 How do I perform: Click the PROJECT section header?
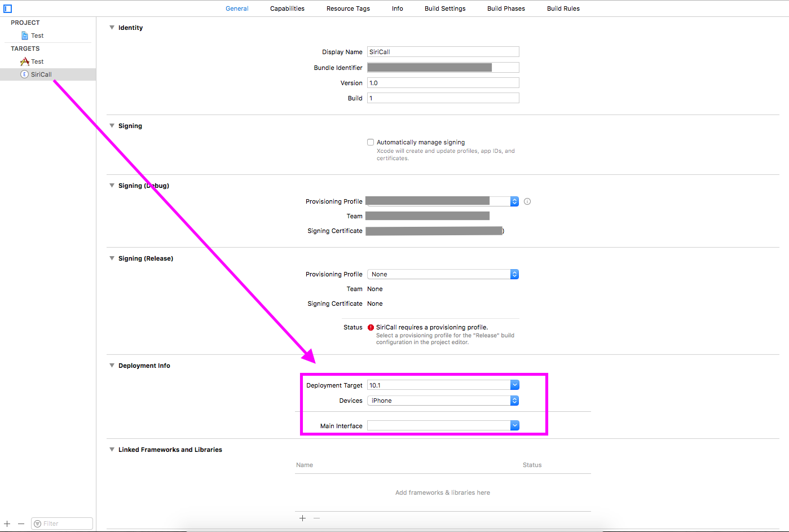(25, 23)
